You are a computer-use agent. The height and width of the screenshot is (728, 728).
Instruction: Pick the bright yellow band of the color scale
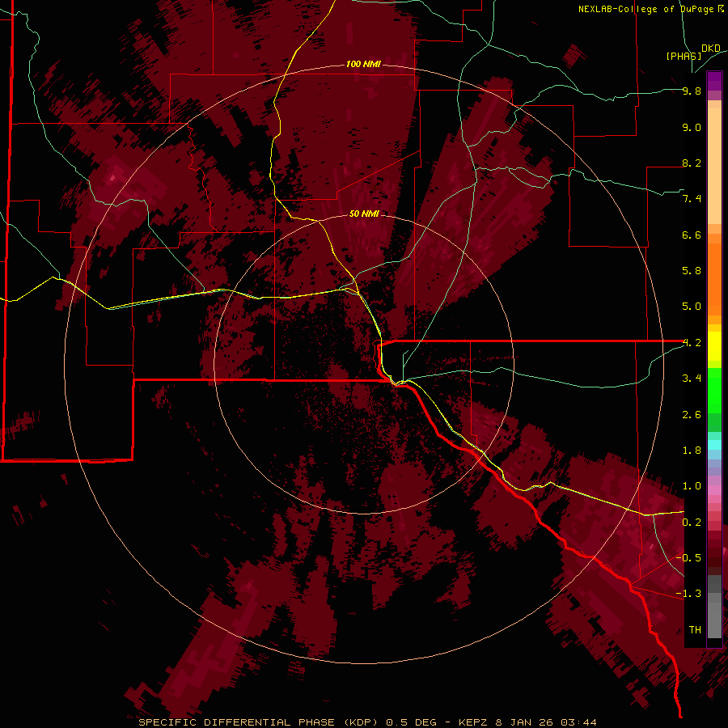pyautogui.click(x=714, y=346)
